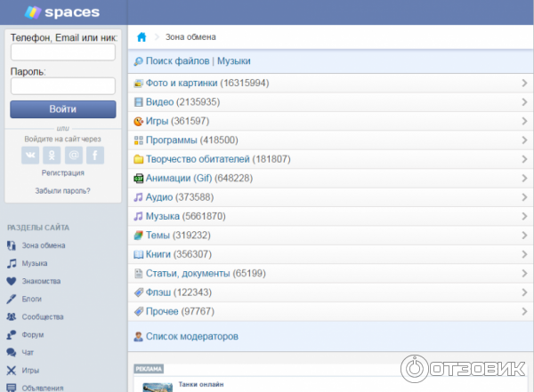The width and height of the screenshot is (534, 392).
Task: Click the Забыли пароль? link
Action: pos(62,190)
